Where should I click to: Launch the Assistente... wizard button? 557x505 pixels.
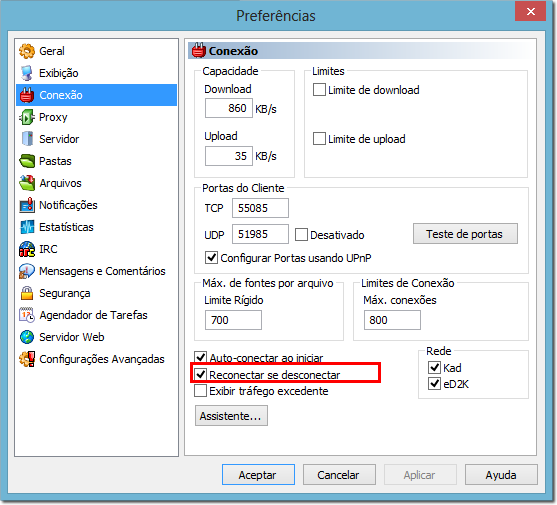tap(231, 416)
